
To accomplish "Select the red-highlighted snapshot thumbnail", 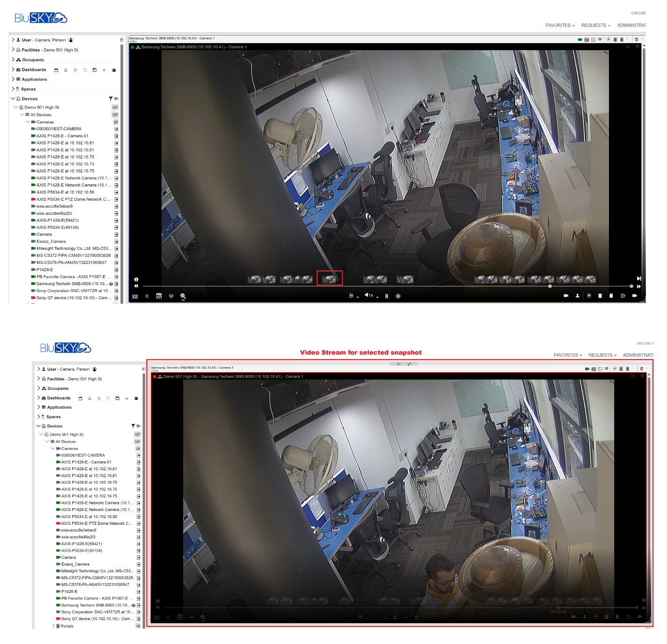I will [x=330, y=278].
